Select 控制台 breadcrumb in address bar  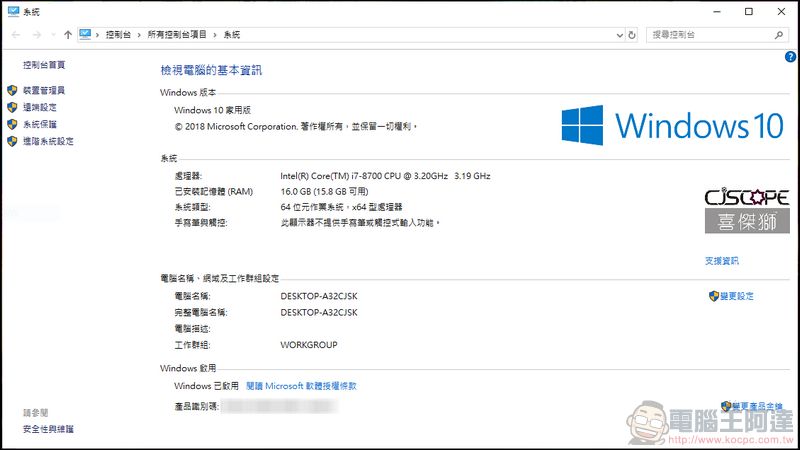click(x=118, y=35)
